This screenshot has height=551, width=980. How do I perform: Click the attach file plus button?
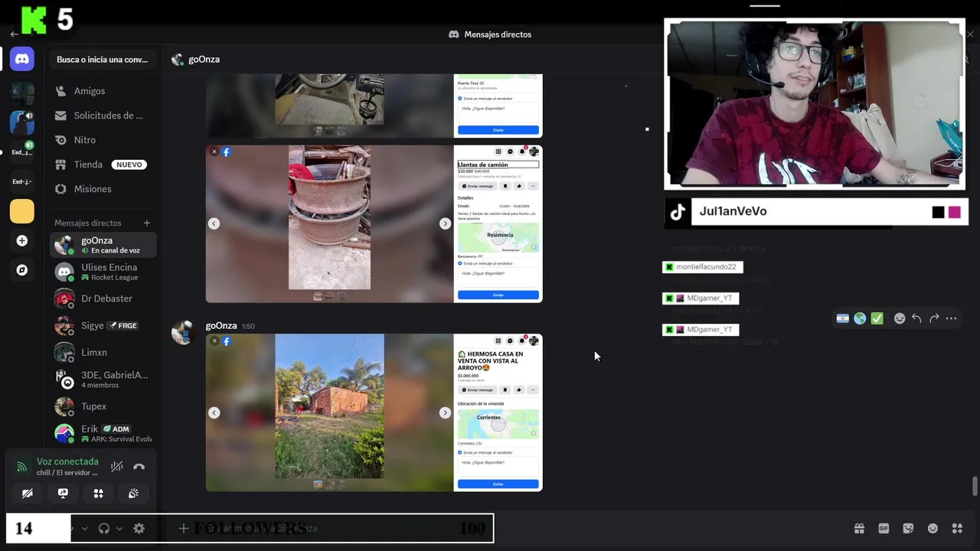(x=183, y=528)
